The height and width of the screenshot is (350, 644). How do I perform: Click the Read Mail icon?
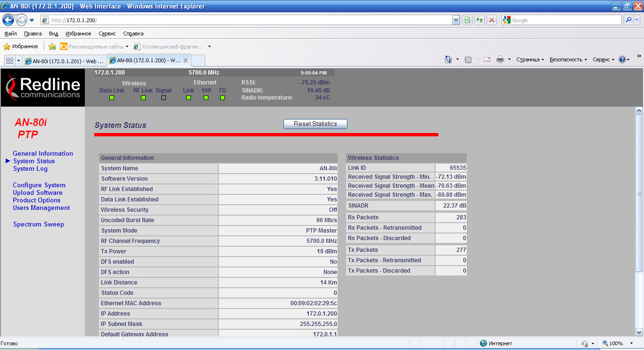[x=487, y=59]
